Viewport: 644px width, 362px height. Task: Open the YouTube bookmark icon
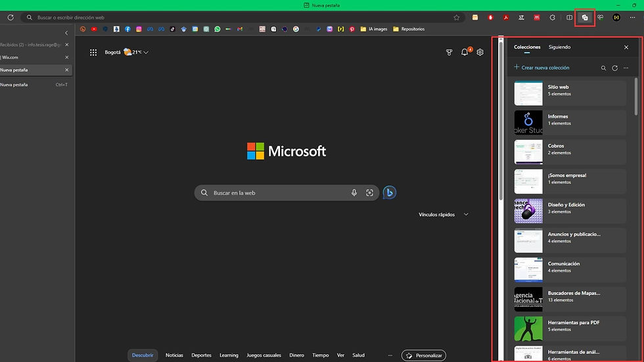point(94,29)
